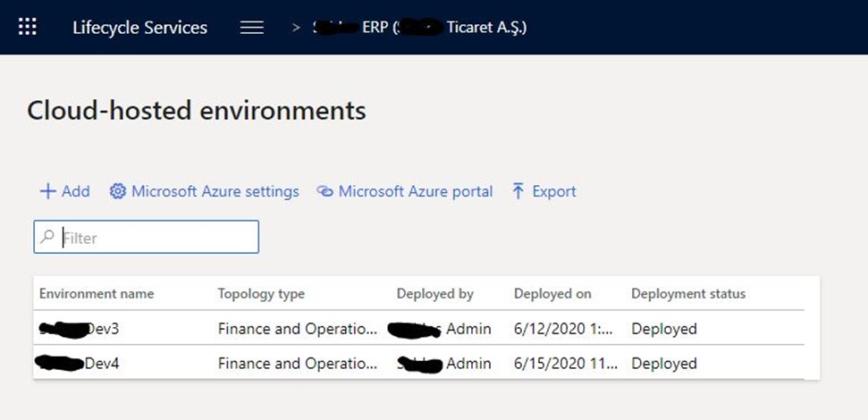This screenshot has height=420, width=868.
Task: Click the magnifier icon in Filter box
Action: [47, 238]
